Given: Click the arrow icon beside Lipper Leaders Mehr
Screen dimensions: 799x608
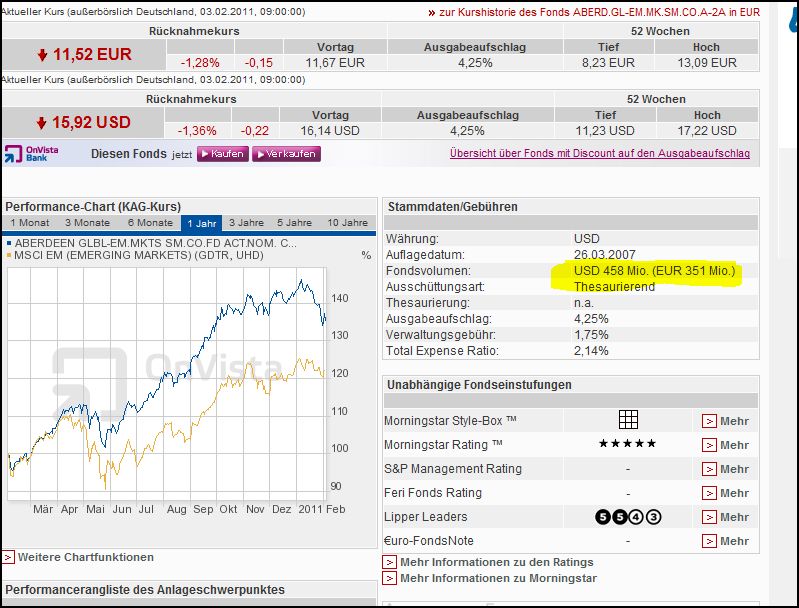Looking at the screenshot, I should 709,517.
